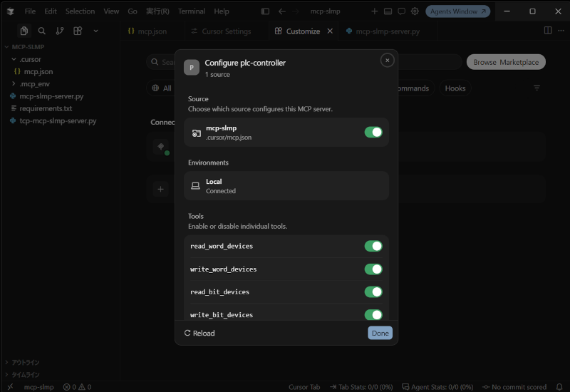Click the remote window icon in status bar
The height and width of the screenshot is (392, 570).
pos(10,387)
